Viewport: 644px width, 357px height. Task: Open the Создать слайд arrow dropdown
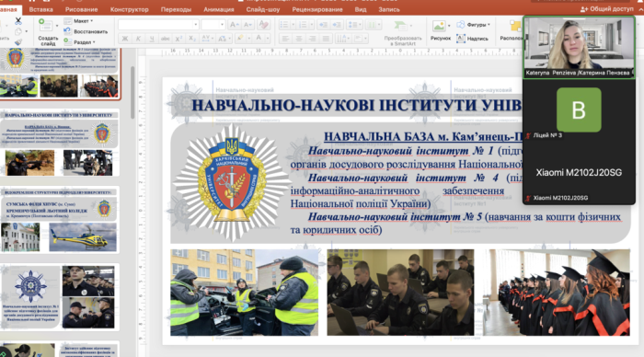57,26
